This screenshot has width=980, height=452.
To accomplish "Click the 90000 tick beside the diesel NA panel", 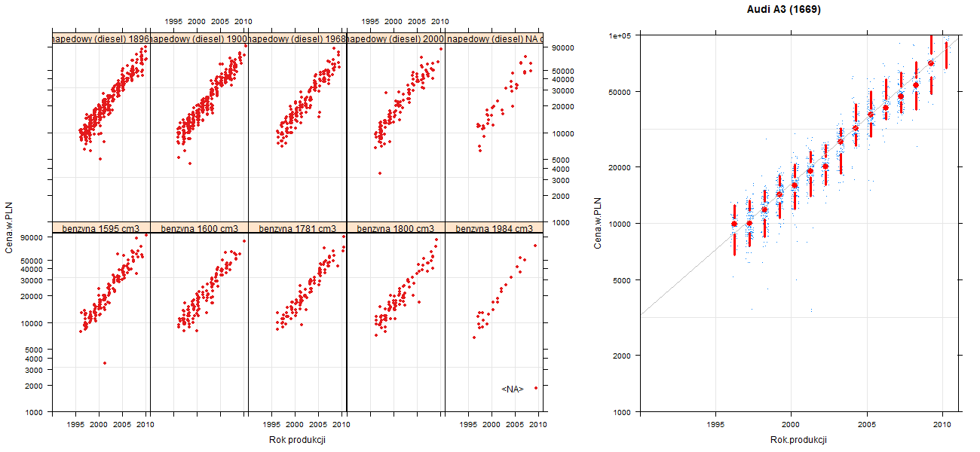I will 564,47.
